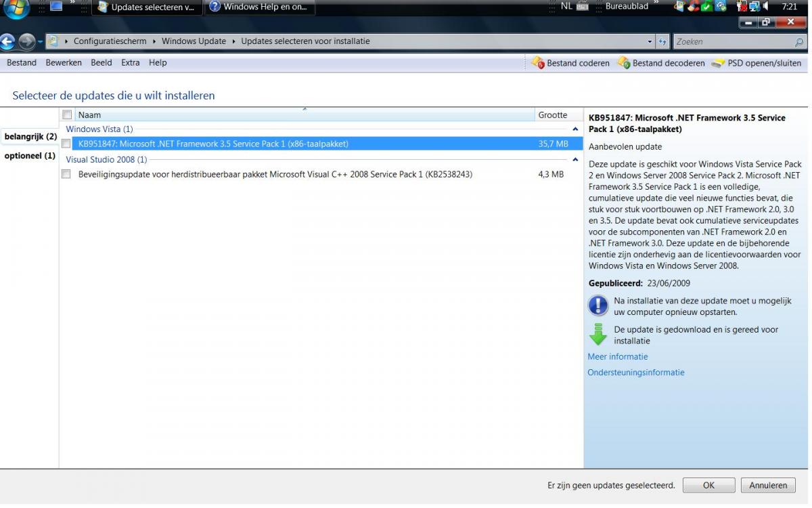This screenshot has height=508, width=812.
Task: Switch to the optioneel (1) tab
Action: [30, 156]
